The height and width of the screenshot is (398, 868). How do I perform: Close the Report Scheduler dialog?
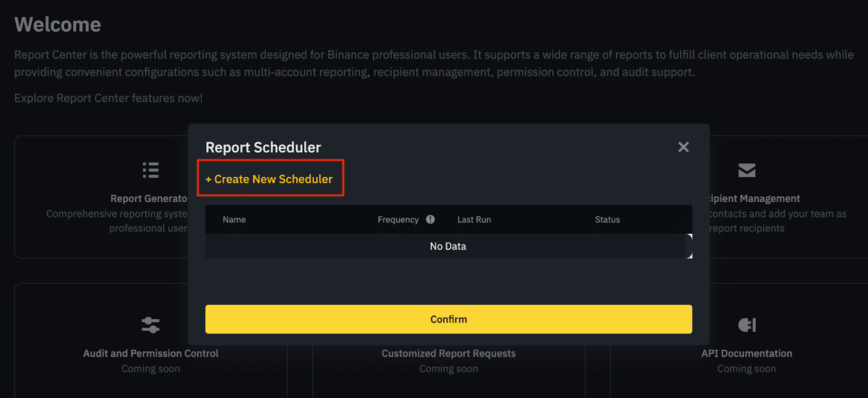683,147
